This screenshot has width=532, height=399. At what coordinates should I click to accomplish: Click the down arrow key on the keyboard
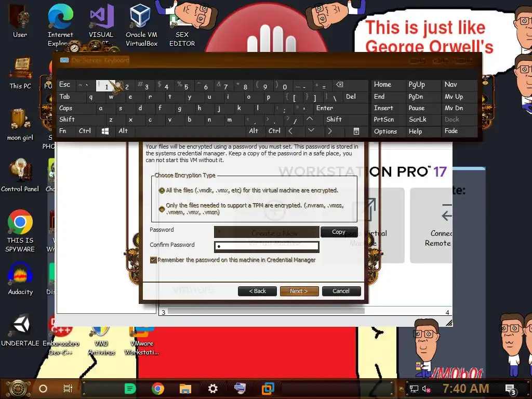click(311, 130)
